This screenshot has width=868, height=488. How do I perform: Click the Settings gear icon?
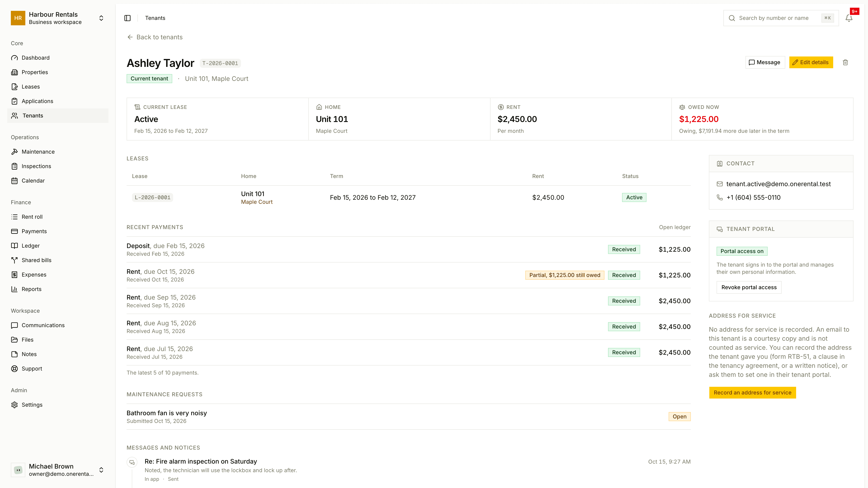coord(14,405)
